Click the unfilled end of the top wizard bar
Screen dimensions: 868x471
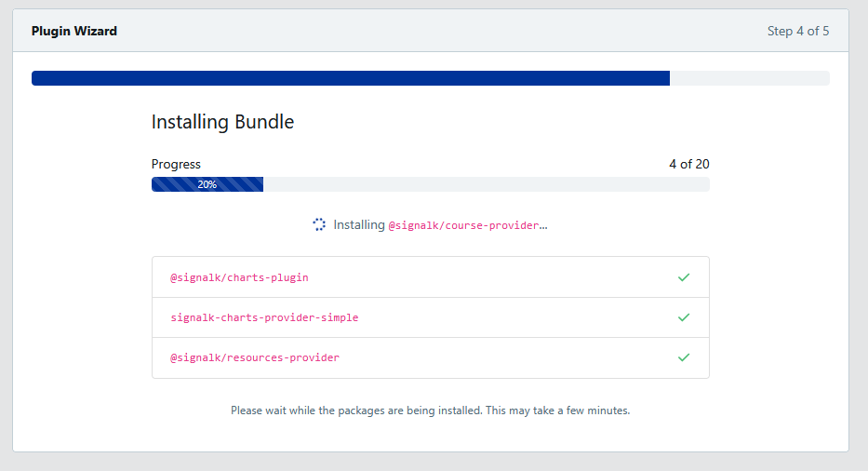coord(749,78)
